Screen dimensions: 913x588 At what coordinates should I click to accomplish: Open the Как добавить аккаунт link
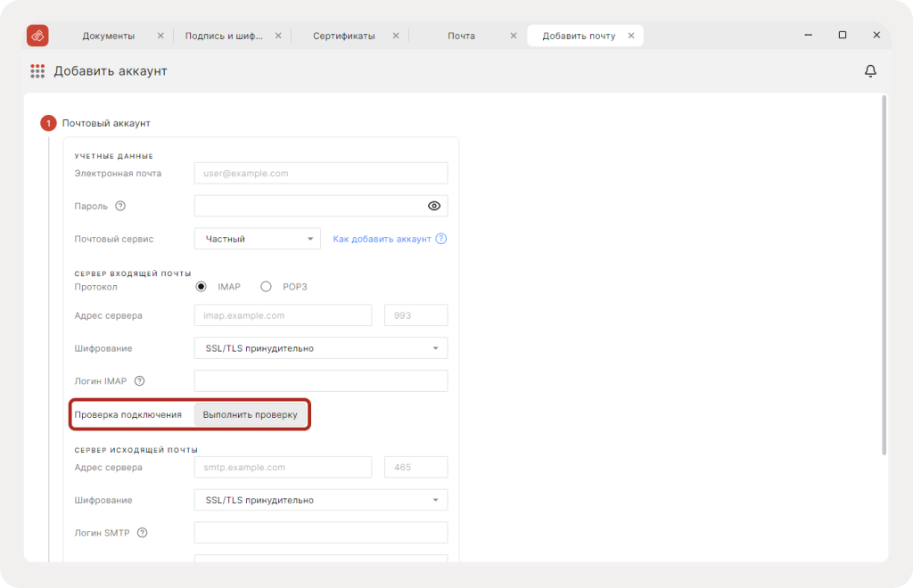(382, 239)
